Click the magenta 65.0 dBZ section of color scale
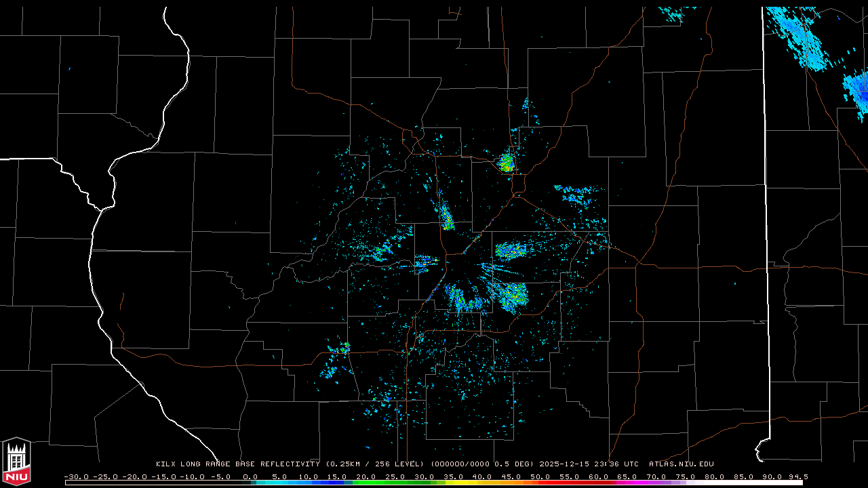 [627, 483]
